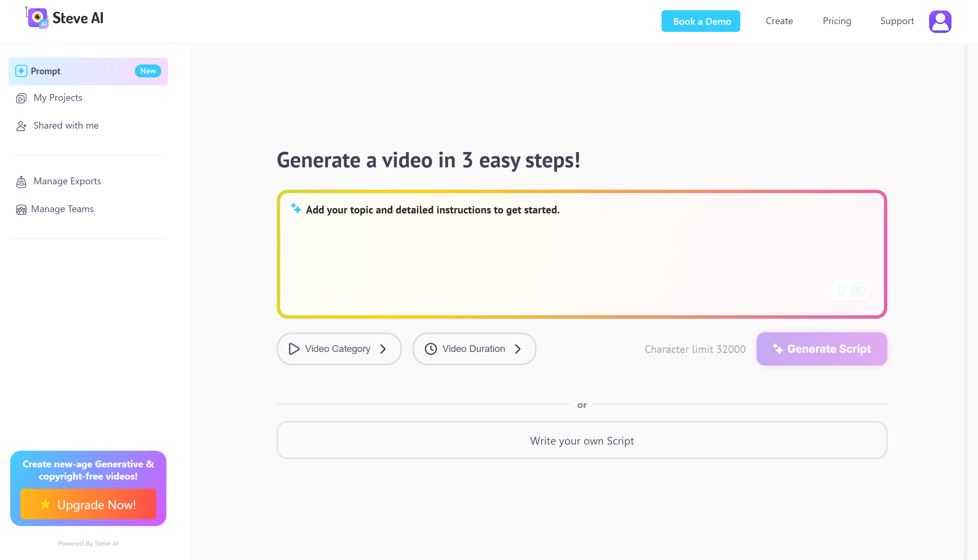Click the Manage Exports icon

point(21,182)
